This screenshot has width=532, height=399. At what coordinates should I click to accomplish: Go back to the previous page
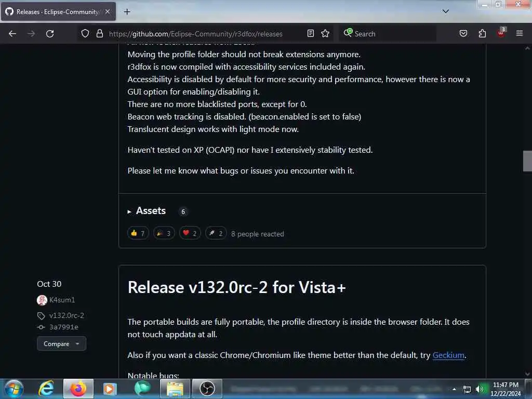tap(12, 34)
